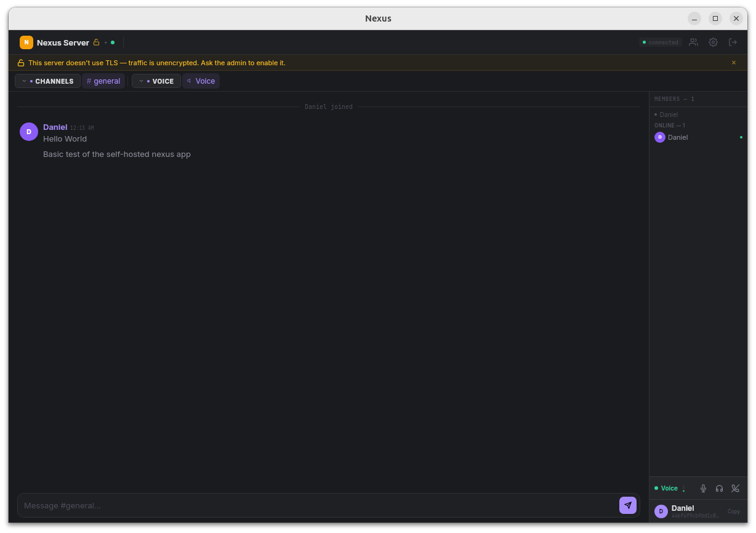Viewport: 756px width, 533px height.
Task: Click the connected status pill
Action: 659,42
